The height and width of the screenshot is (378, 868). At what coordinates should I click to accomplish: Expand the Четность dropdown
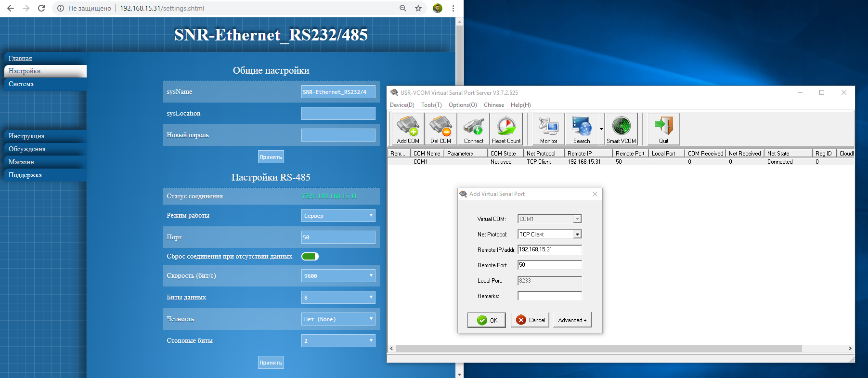(x=338, y=319)
